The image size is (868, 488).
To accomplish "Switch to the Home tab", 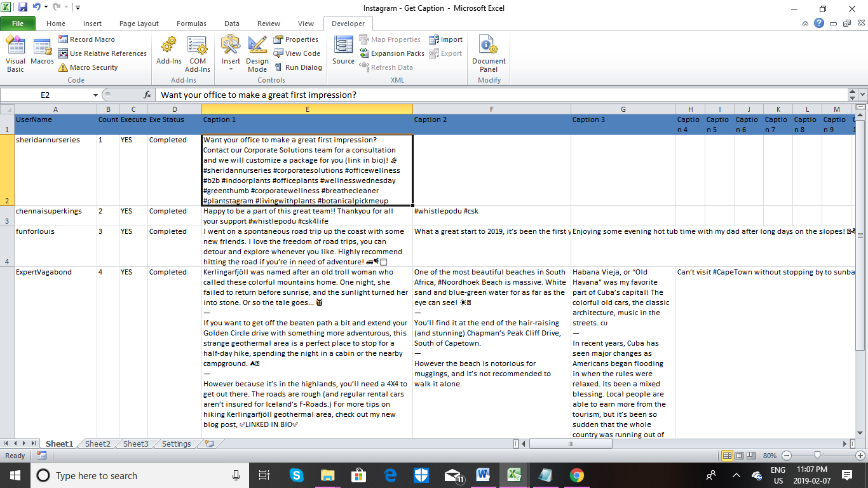I will point(56,24).
